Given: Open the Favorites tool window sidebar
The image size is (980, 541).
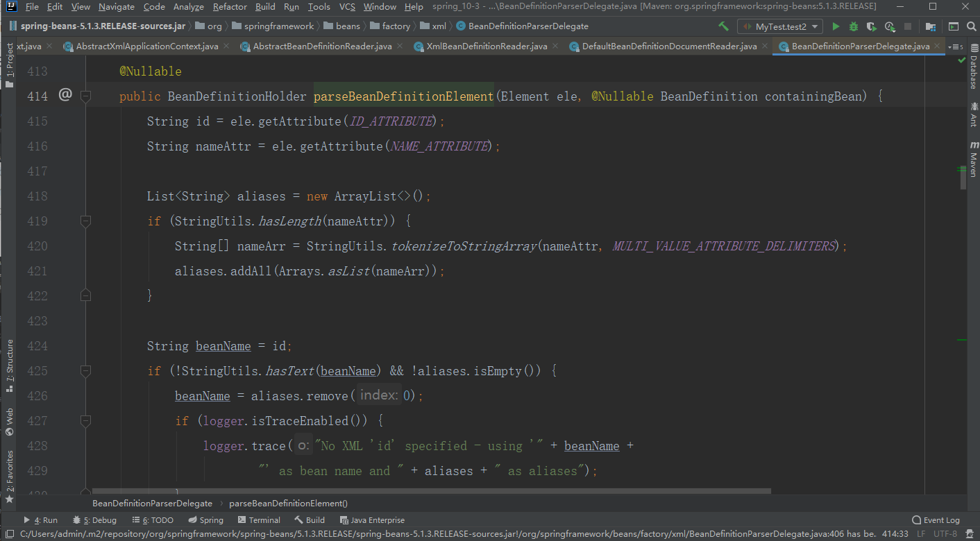Looking at the screenshot, I should coord(9,476).
